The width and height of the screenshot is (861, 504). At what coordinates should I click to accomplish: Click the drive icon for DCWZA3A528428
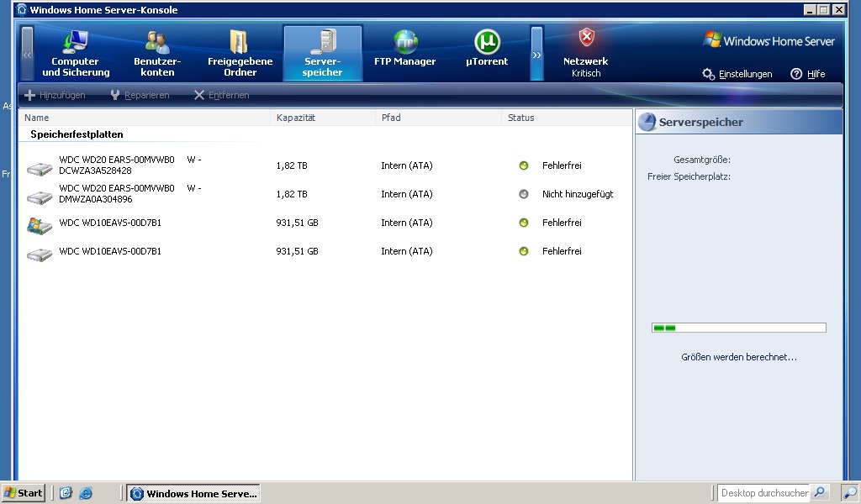click(40, 168)
